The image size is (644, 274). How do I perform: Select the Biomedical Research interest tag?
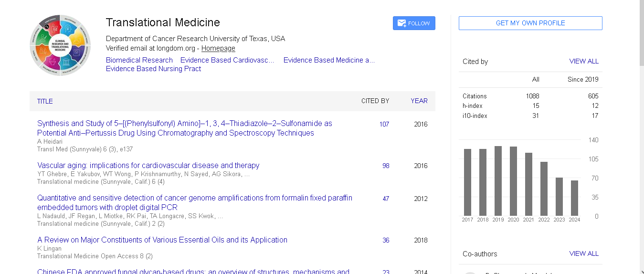coord(139,60)
